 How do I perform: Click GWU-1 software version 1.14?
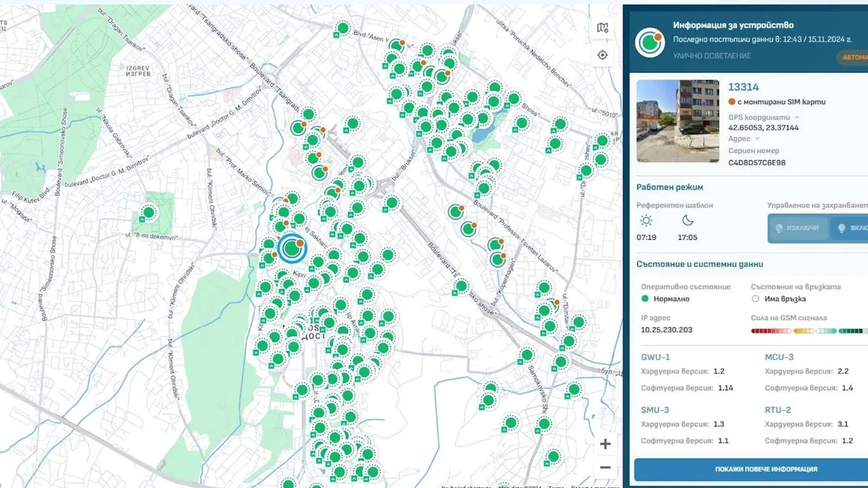coord(726,388)
